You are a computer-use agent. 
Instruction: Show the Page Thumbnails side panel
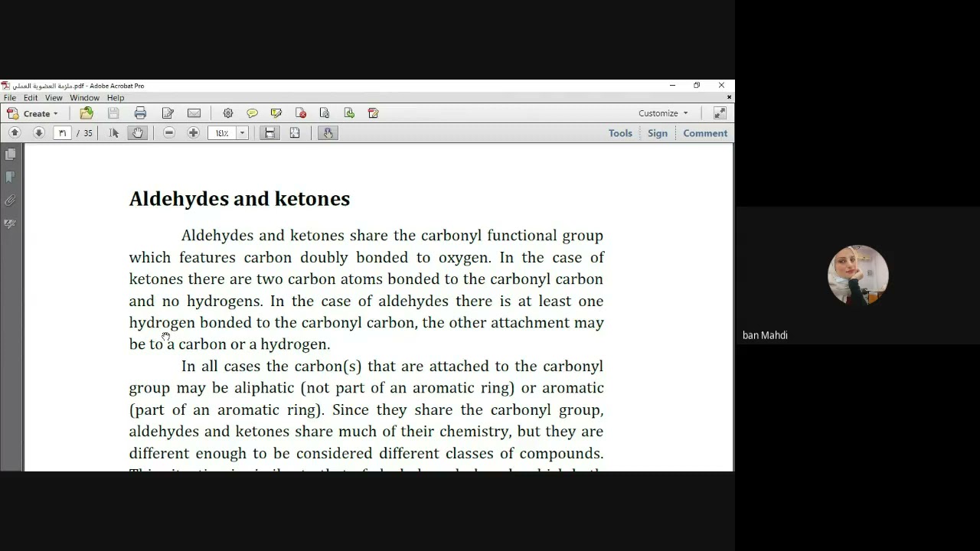(x=10, y=155)
